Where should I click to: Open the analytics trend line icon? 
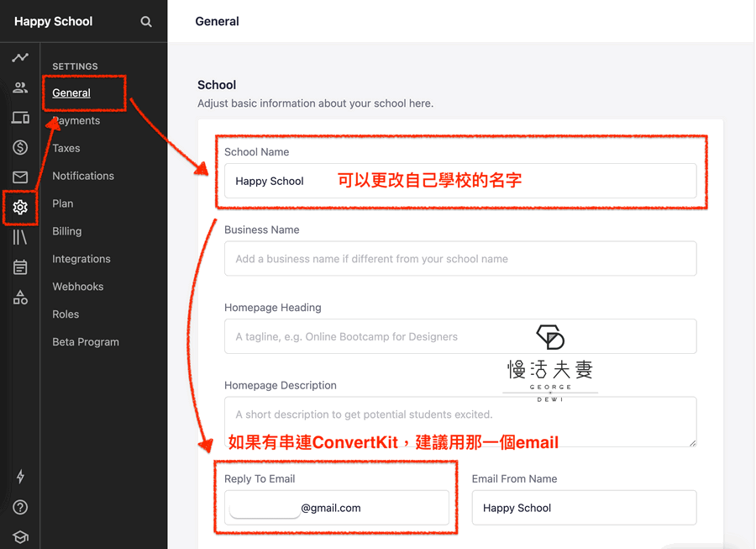(x=20, y=58)
